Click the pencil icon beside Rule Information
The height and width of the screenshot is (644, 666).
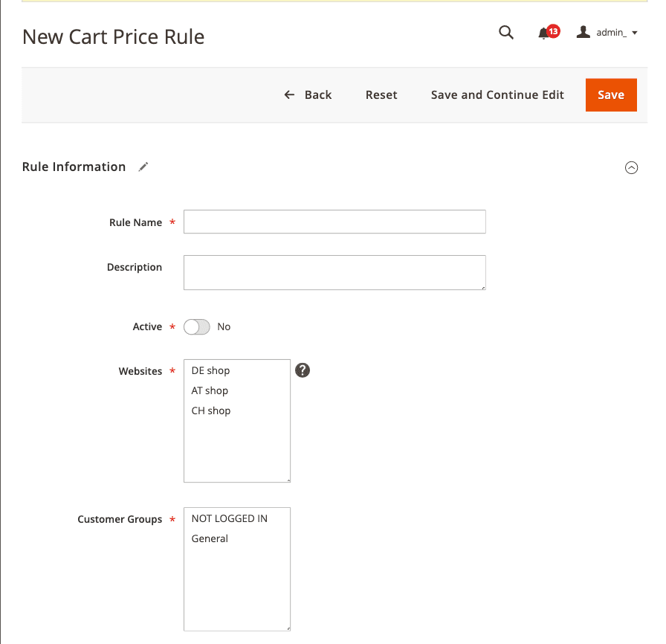pos(143,167)
